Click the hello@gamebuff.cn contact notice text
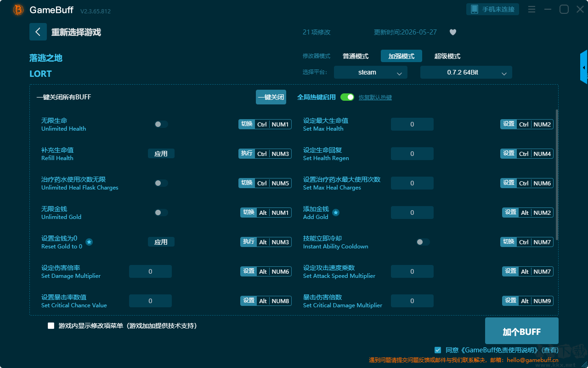The height and width of the screenshot is (368, 588). point(464,360)
